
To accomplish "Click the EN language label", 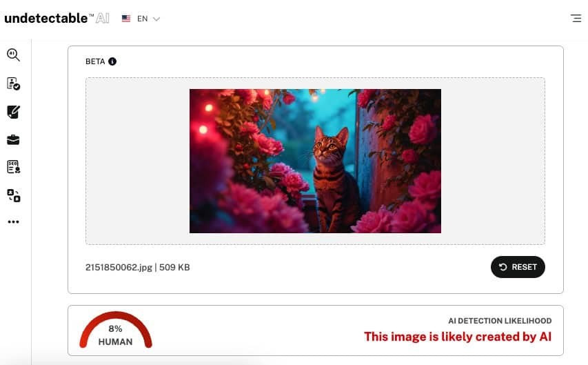I will pos(142,19).
